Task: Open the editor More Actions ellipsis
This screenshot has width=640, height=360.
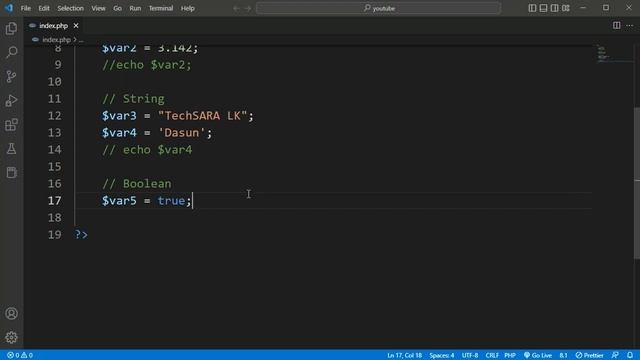Action: [630, 25]
